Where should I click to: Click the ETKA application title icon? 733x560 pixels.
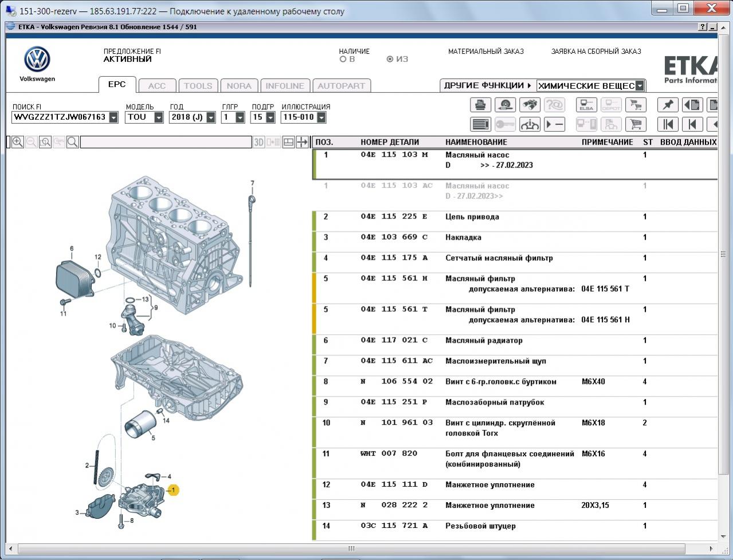(x=11, y=27)
